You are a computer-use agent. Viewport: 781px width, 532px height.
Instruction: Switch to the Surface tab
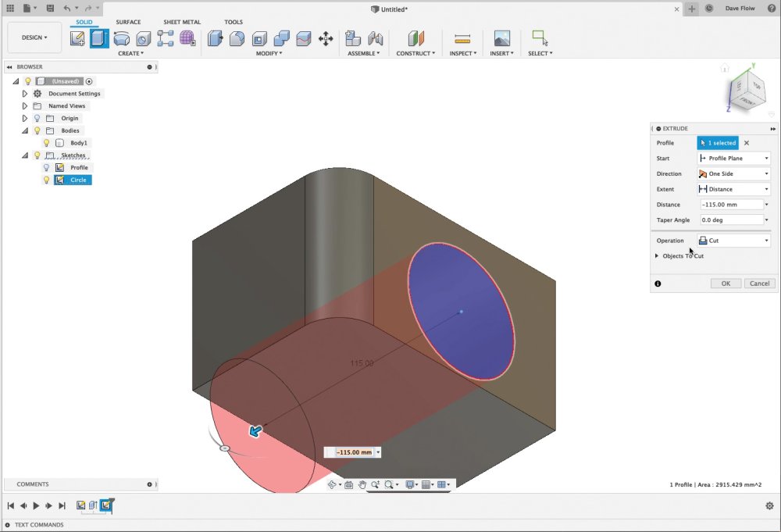pos(128,22)
